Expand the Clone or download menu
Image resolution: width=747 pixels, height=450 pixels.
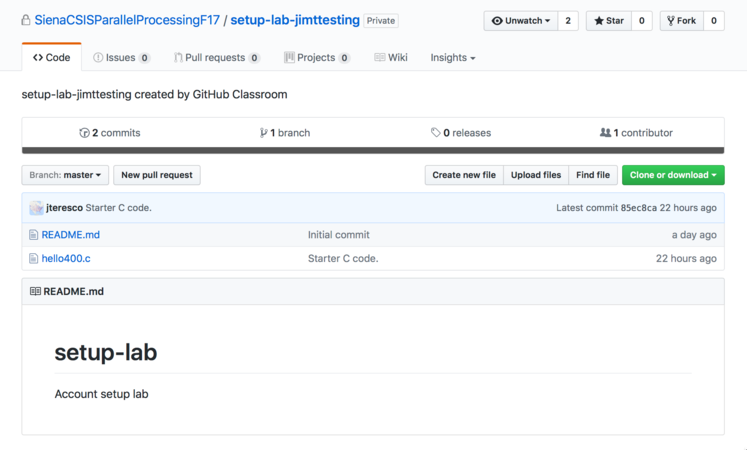click(x=673, y=175)
